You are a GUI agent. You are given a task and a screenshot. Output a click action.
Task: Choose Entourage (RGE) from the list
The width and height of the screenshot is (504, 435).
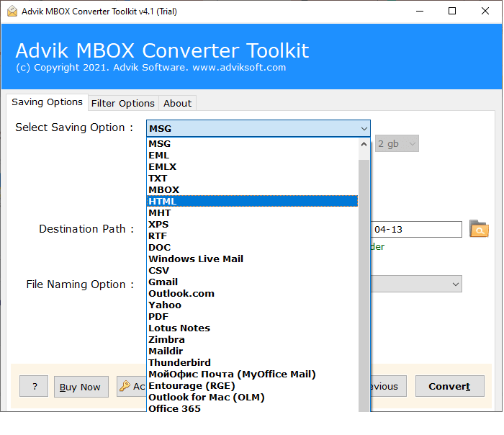(252, 386)
